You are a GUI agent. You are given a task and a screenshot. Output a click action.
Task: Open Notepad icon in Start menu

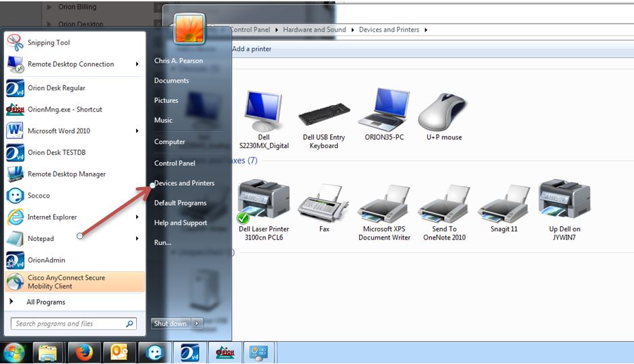15,239
